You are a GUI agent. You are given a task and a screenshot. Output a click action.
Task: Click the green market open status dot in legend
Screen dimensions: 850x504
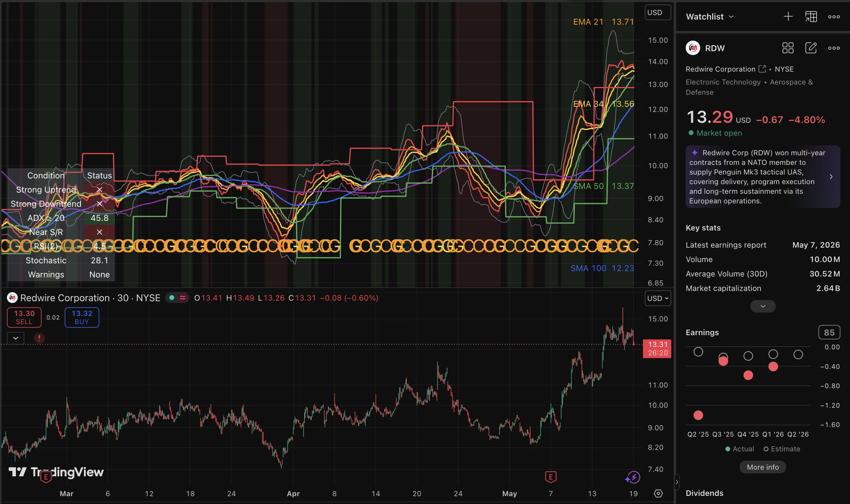[172, 298]
